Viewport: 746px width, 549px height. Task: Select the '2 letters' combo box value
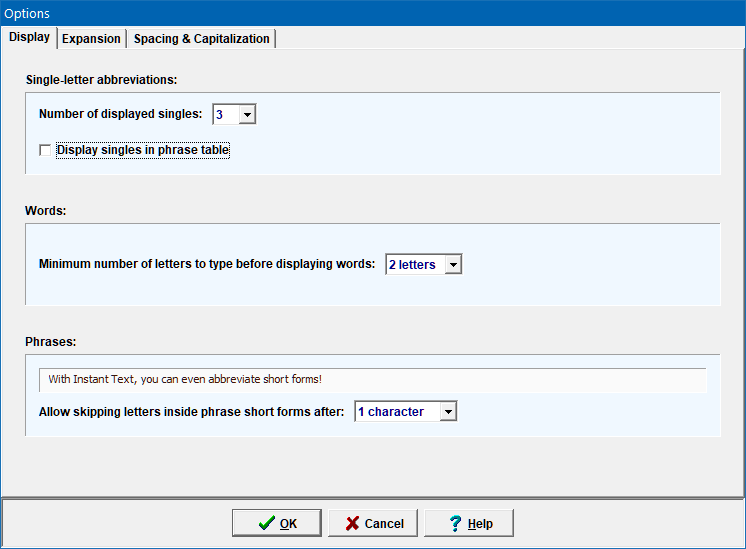[414, 265]
